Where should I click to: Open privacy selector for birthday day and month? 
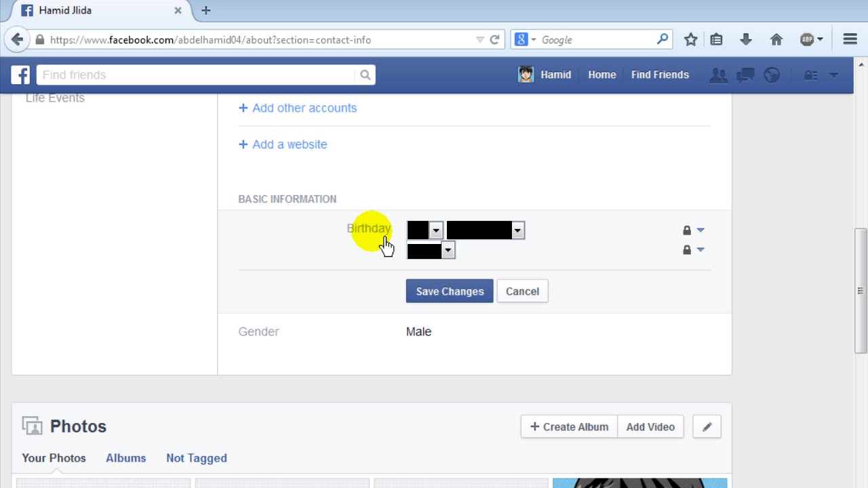pos(693,230)
